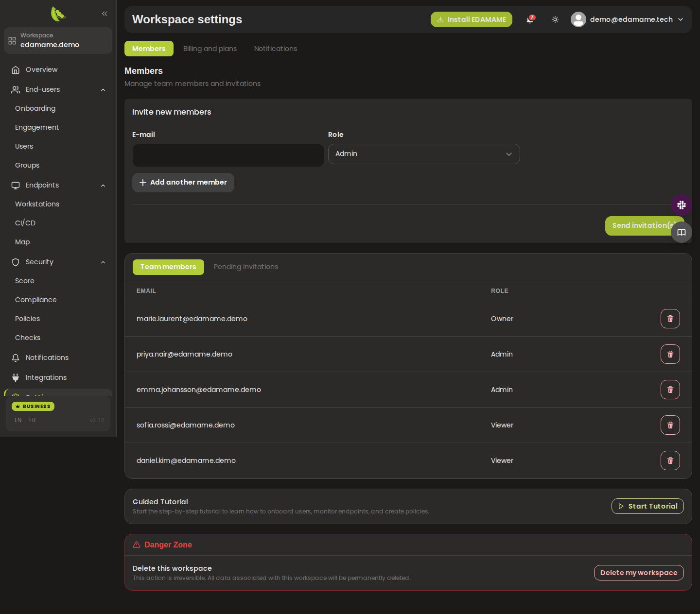The height and width of the screenshot is (614, 700).
Task: Switch language to FR
Action: (x=32, y=420)
